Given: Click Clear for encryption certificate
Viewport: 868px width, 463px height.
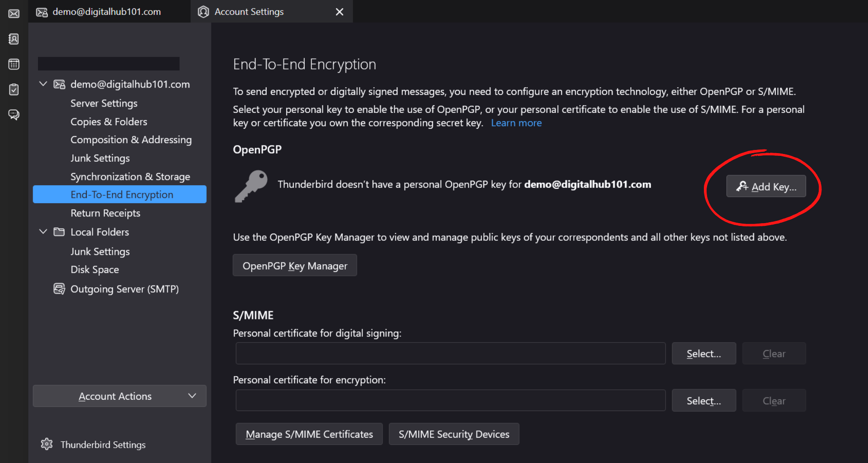Looking at the screenshot, I should point(774,401).
